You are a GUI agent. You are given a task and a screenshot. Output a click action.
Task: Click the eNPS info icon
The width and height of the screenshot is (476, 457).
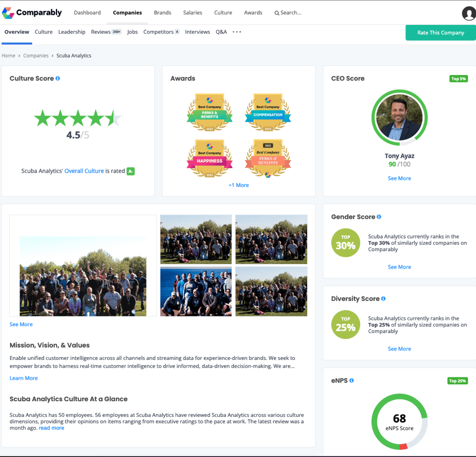[352, 381]
